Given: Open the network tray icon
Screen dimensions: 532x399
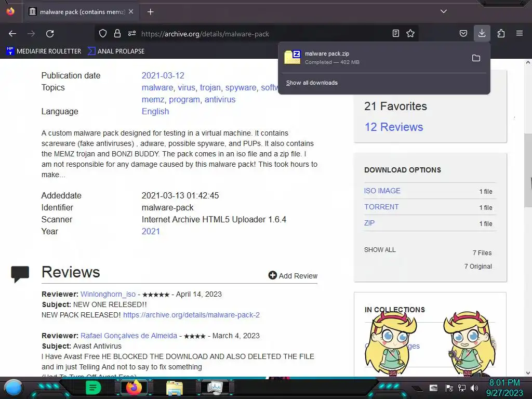Looking at the screenshot, I should point(462,388).
